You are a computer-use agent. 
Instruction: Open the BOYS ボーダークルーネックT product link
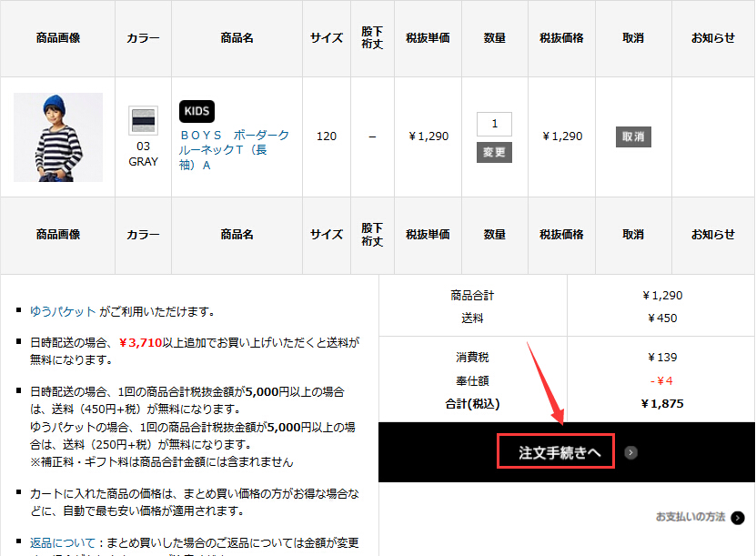point(235,150)
